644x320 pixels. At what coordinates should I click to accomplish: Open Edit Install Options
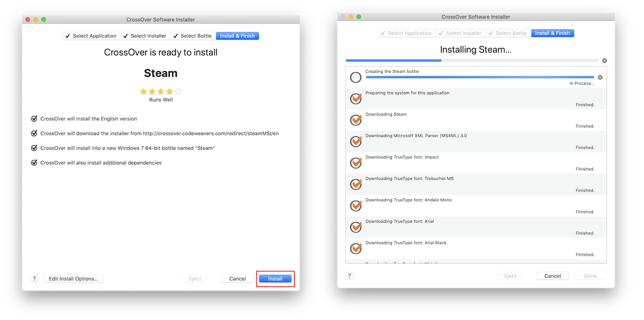click(73, 278)
